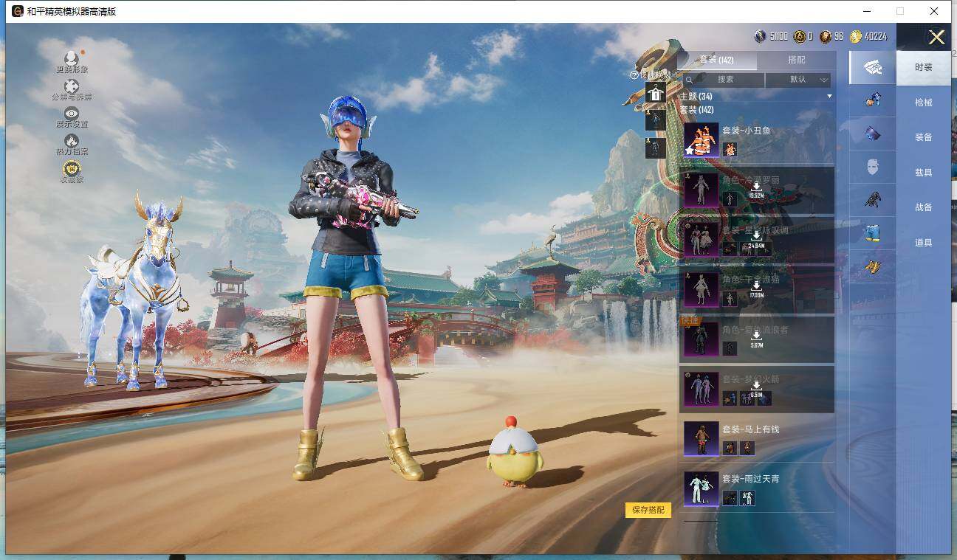Select the 套装-小丑鱼 outfit thumbnail
This screenshot has width=957, height=560.
click(701, 139)
